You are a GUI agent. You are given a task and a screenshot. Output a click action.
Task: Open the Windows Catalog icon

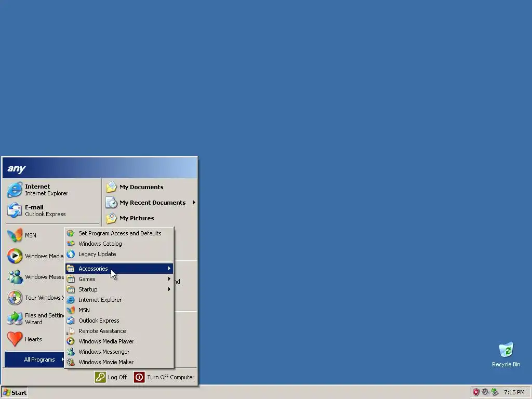(71, 244)
